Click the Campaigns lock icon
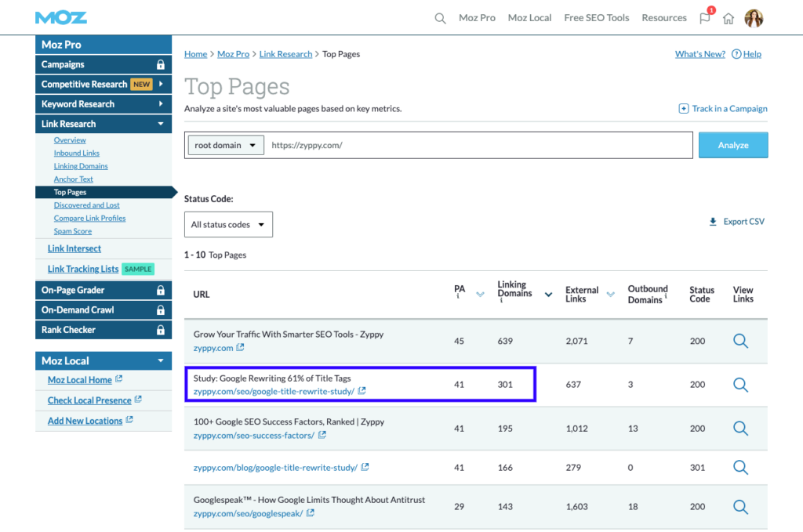Screen dimensions: 803x532 160,64
